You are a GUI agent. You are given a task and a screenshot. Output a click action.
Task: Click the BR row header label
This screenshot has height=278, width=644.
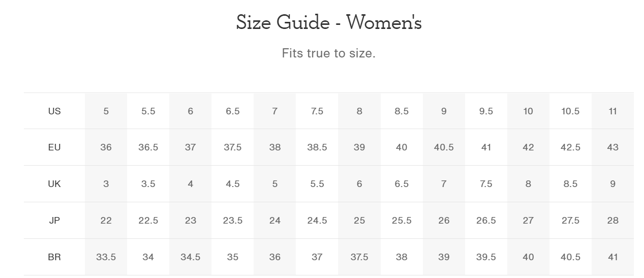54,257
